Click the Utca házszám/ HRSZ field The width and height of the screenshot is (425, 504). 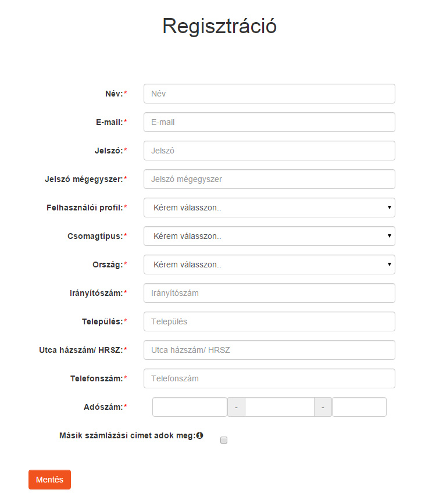(x=269, y=350)
